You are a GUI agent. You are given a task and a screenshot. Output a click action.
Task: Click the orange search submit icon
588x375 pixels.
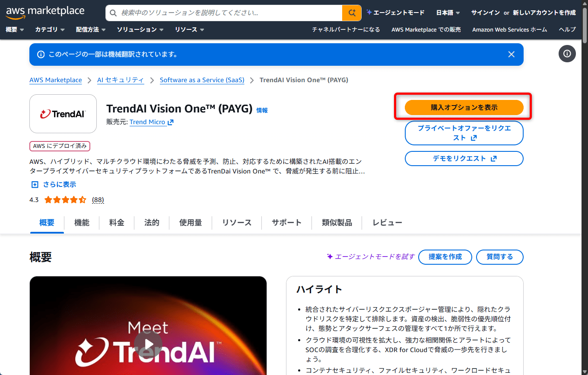pyautogui.click(x=352, y=13)
